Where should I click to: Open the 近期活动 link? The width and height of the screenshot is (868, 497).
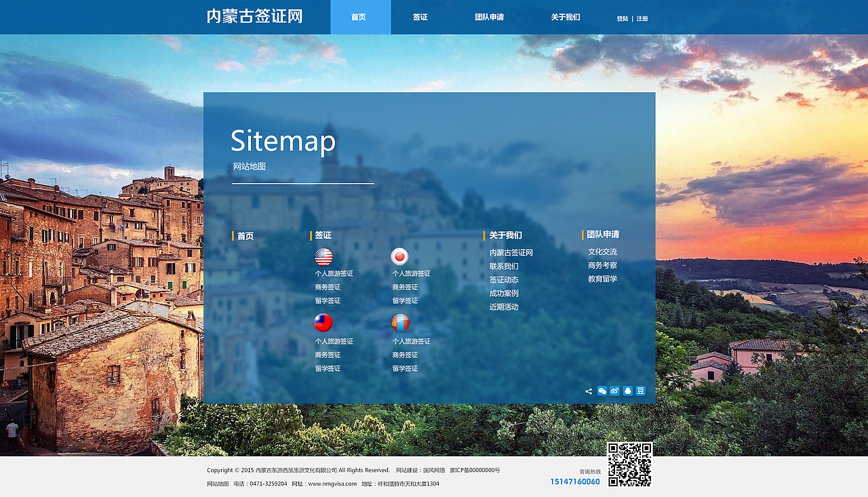[x=504, y=307]
